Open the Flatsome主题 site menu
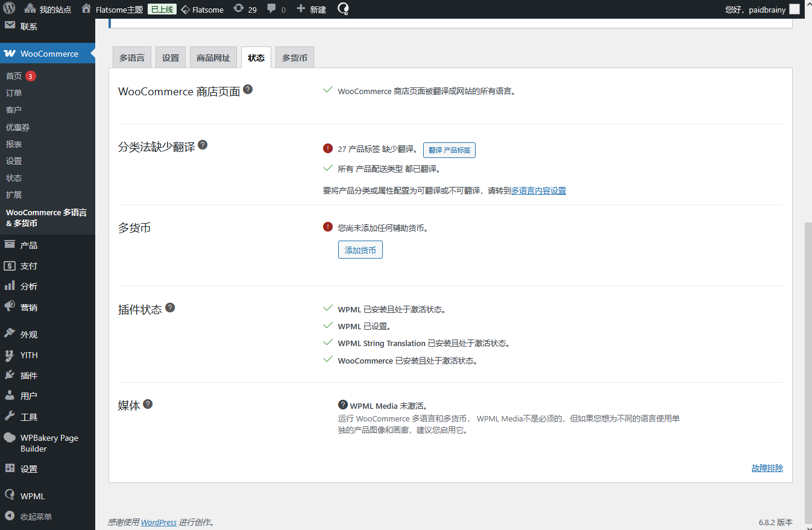 (112, 10)
